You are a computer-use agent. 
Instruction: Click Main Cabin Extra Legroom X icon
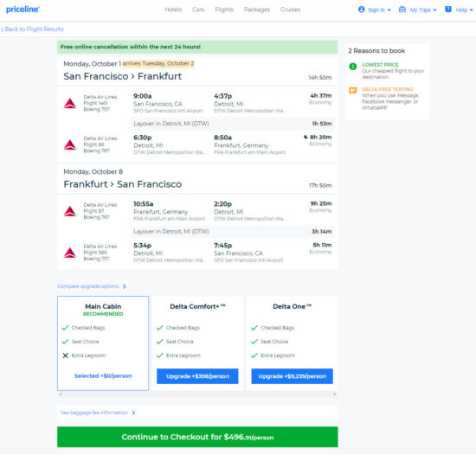(x=65, y=356)
